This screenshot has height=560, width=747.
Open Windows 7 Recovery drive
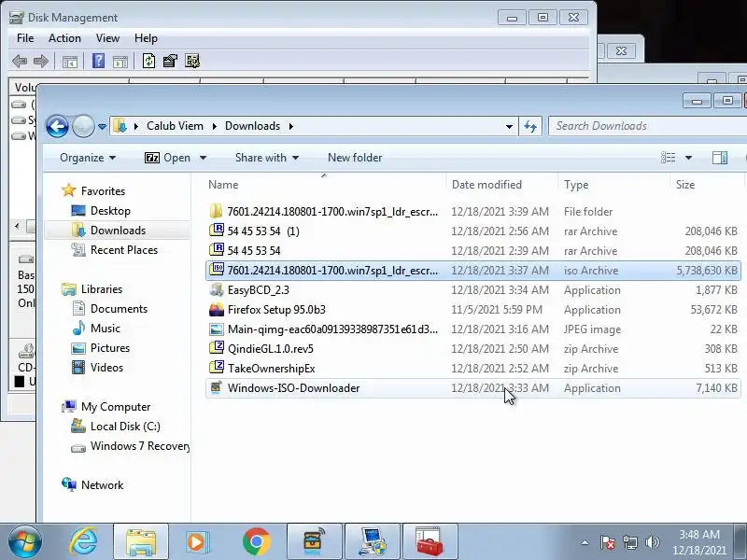[x=130, y=446]
